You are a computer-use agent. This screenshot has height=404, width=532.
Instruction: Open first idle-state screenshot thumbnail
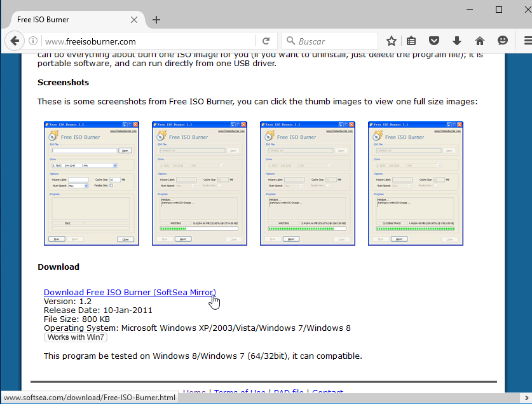[x=92, y=183]
